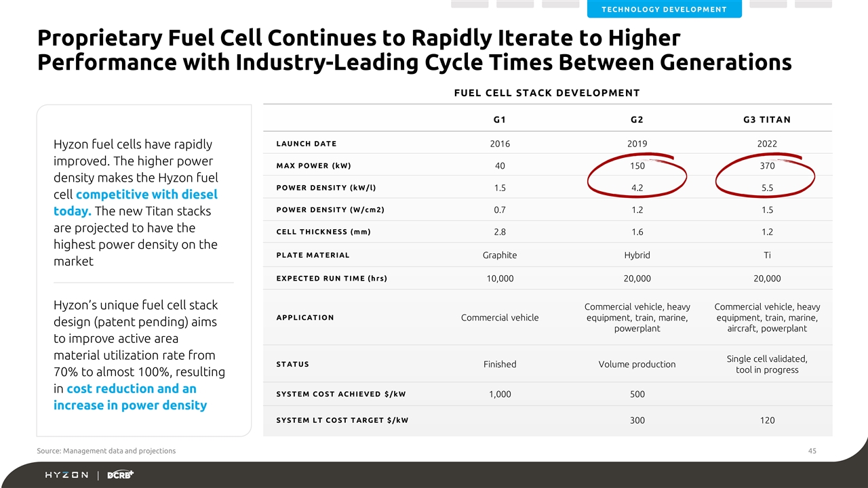The image size is (868, 488).
Task: Select the Ti plate material cell
Action: pyautogui.click(x=767, y=256)
